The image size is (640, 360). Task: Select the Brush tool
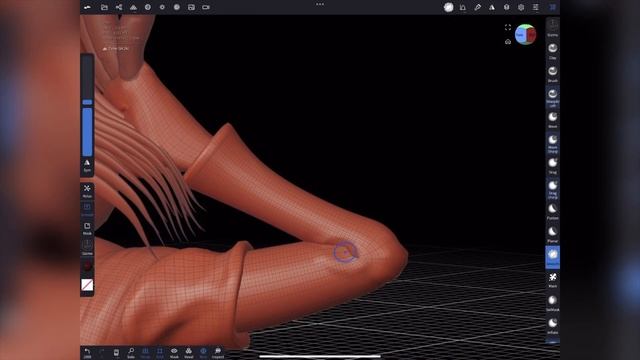click(x=553, y=73)
